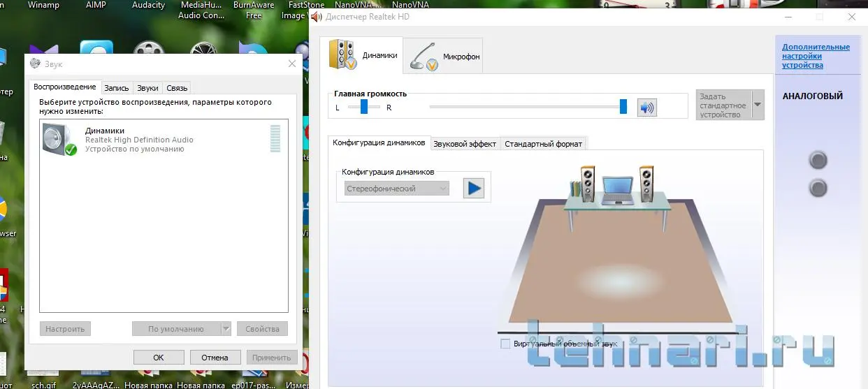Click the По умолчанию button
The image size is (868, 389).
tap(176, 329)
